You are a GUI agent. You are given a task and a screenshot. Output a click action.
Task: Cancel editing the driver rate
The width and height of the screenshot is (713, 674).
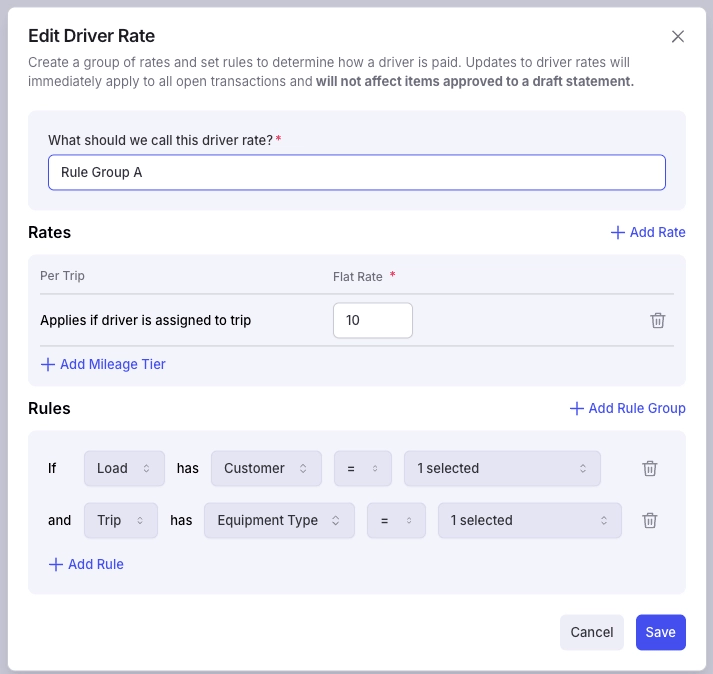[592, 632]
